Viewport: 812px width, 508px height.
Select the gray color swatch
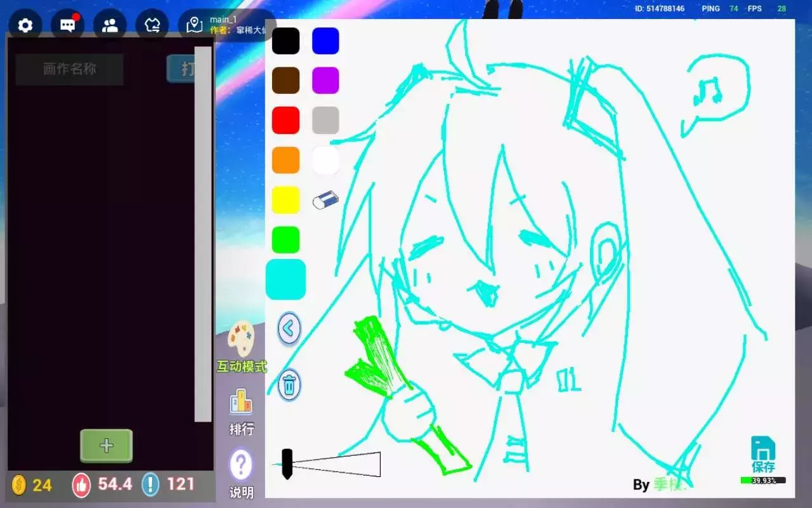click(x=325, y=121)
